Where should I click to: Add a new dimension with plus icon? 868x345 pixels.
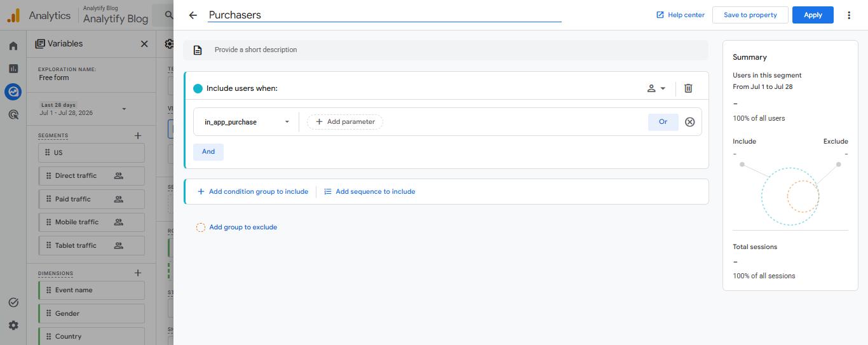[138, 273]
